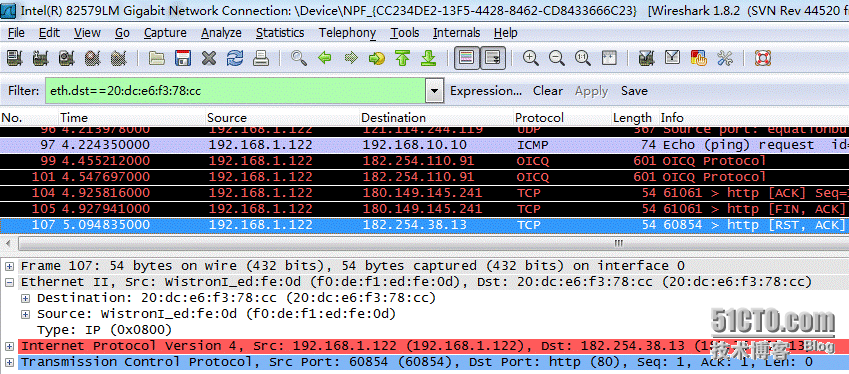The width and height of the screenshot is (849, 374).
Task: Open the Statistics menu
Action: tap(280, 33)
